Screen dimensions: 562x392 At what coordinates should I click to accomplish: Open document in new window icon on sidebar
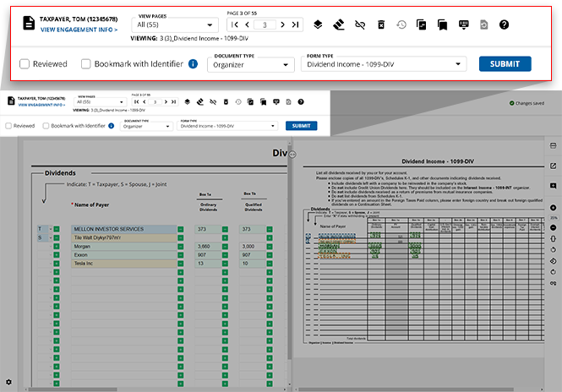[x=553, y=166]
